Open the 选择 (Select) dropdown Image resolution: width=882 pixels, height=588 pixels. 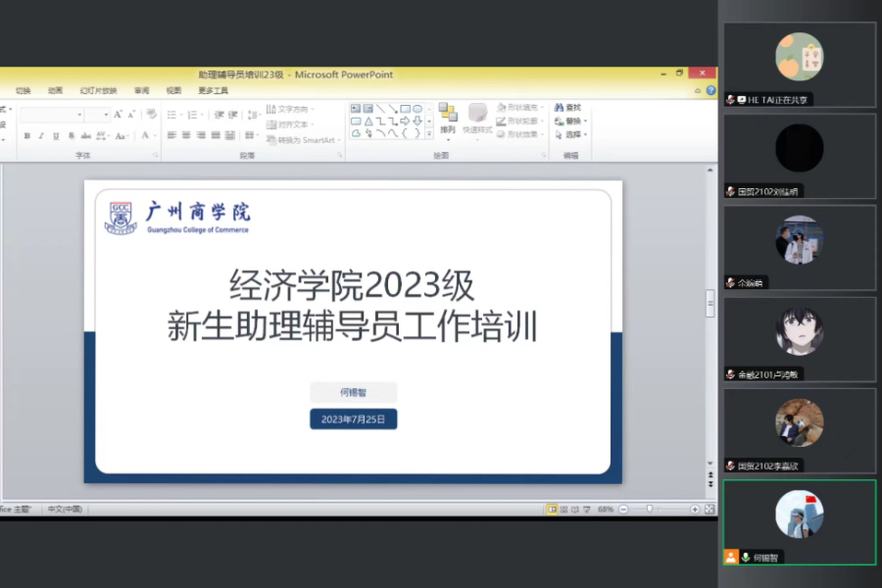pos(574,135)
